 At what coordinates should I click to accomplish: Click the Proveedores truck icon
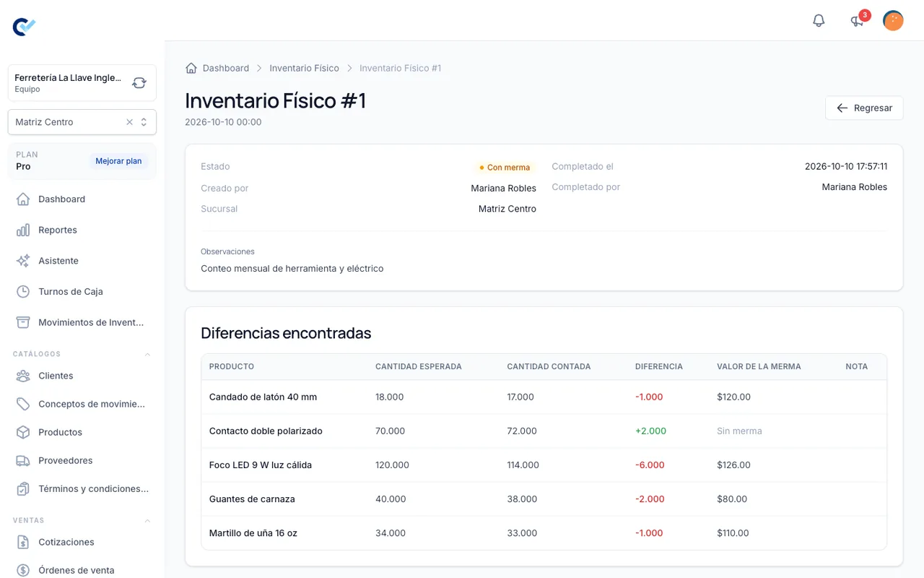click(x=23, y=460)
